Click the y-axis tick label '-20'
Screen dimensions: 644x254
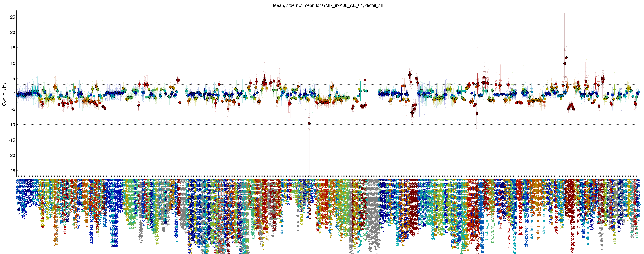(x=12, y=155)
